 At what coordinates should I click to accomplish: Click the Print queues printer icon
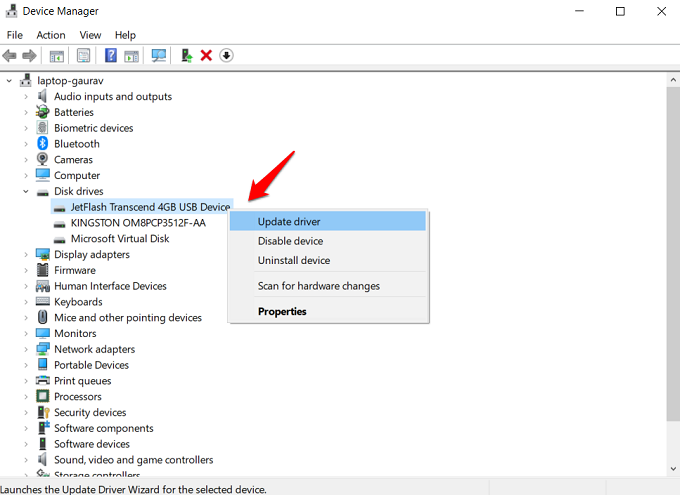[42, 380]
